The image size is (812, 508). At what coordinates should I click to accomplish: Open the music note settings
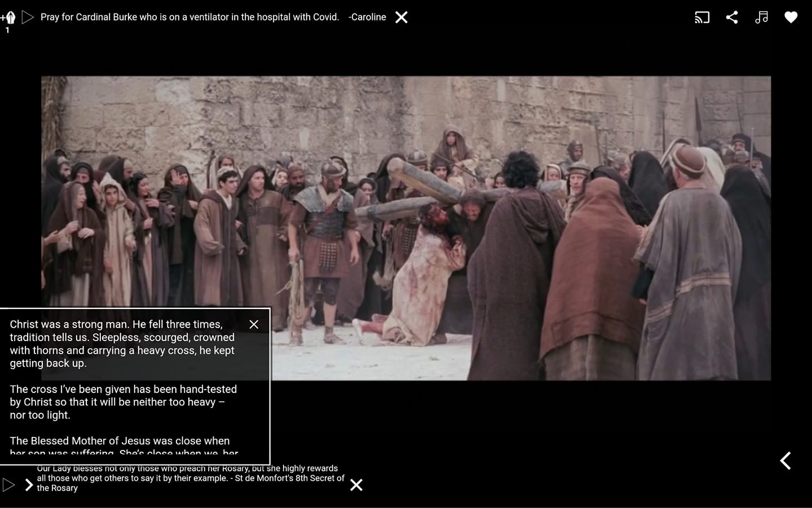pyautogui.click(x=761, y=17)
